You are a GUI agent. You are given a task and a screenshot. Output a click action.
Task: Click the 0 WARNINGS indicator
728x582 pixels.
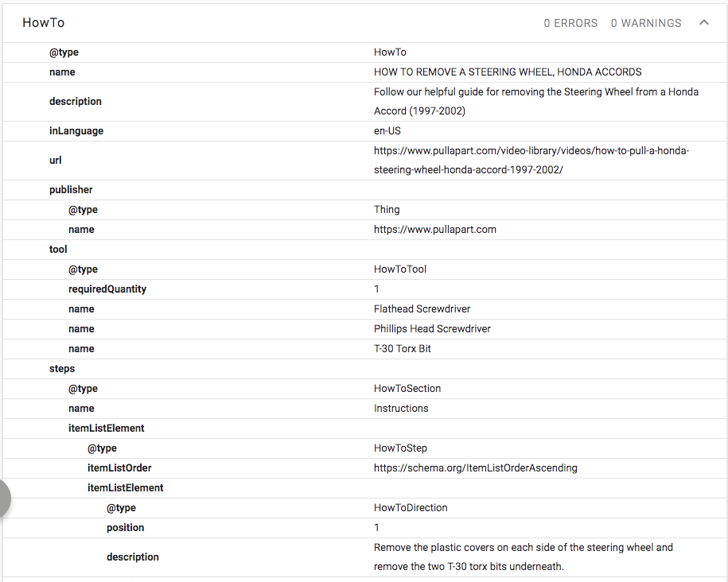tap(645, 23)
